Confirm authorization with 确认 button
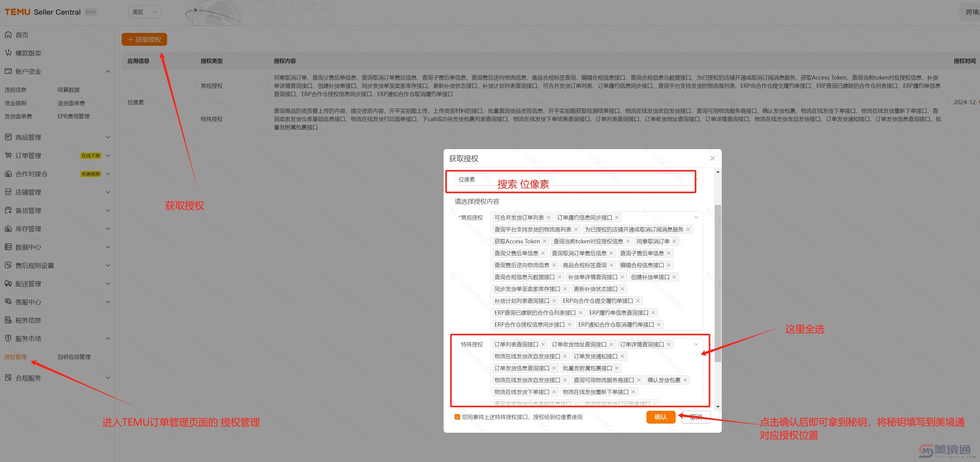 point(660,417)
